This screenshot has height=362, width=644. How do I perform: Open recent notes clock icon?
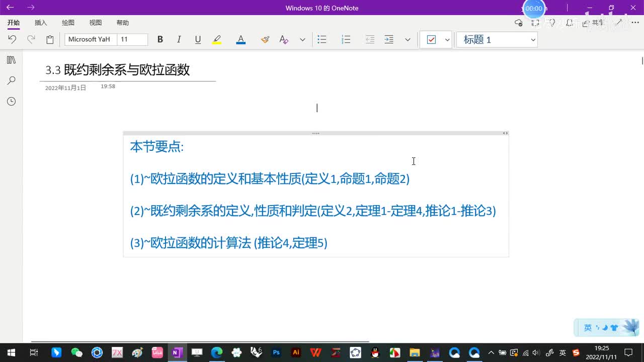coord(11,102)
